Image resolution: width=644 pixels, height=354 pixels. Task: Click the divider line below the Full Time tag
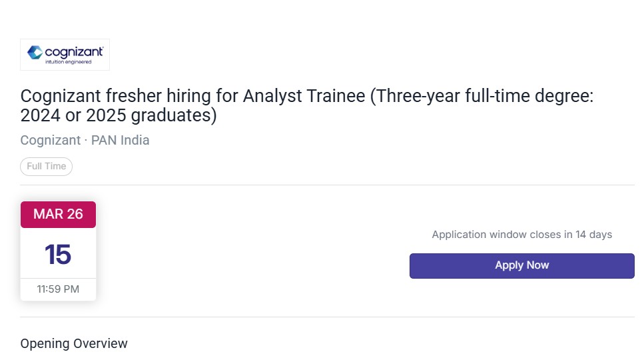(x=327, y=185)
